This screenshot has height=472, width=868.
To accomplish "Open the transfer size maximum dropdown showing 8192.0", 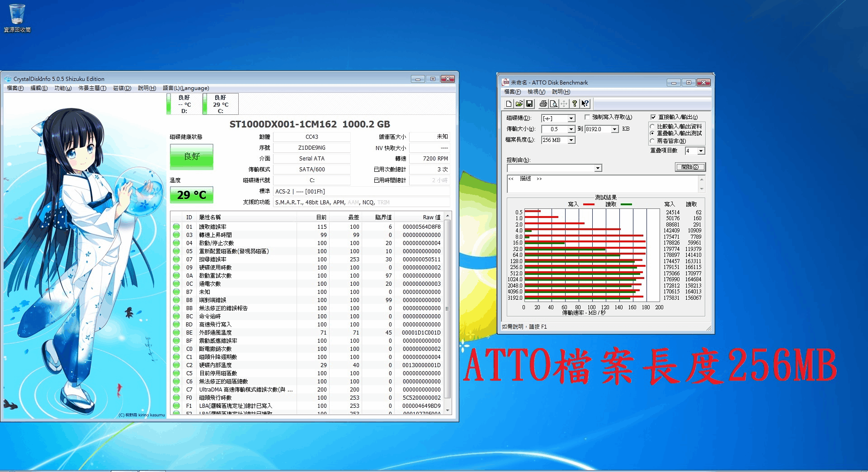I will (x=615, y=129).
